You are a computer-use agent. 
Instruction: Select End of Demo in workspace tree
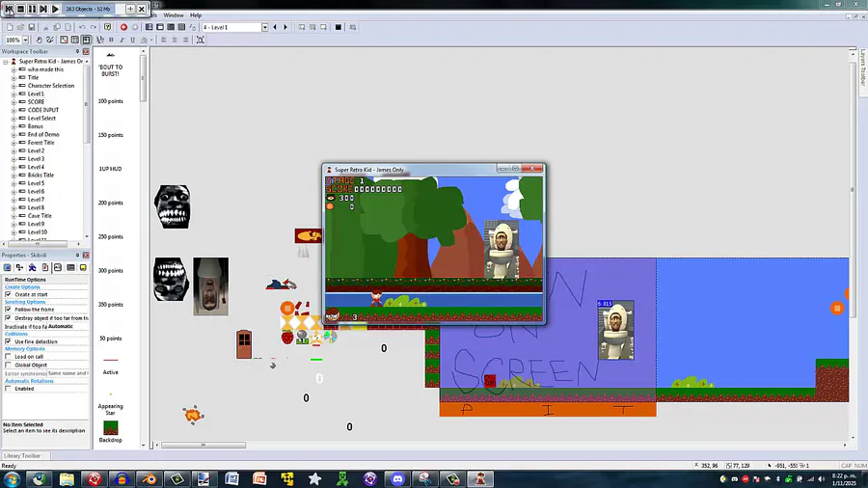click(43, 134)
